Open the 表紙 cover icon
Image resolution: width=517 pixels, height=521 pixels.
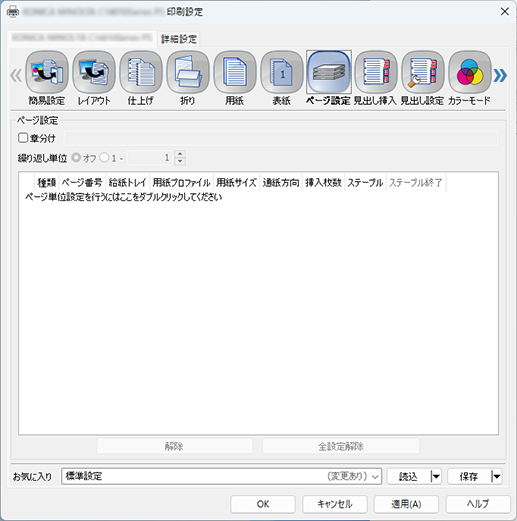(x=282, y=78)
